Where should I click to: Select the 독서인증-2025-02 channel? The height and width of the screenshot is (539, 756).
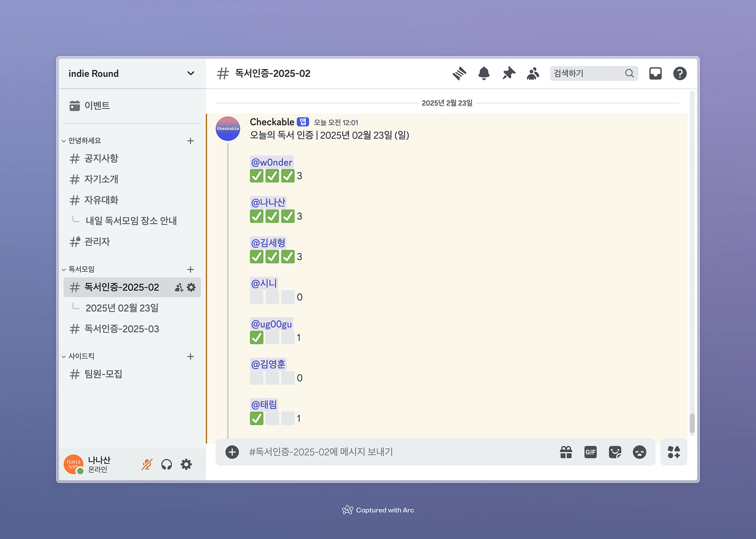132,287
